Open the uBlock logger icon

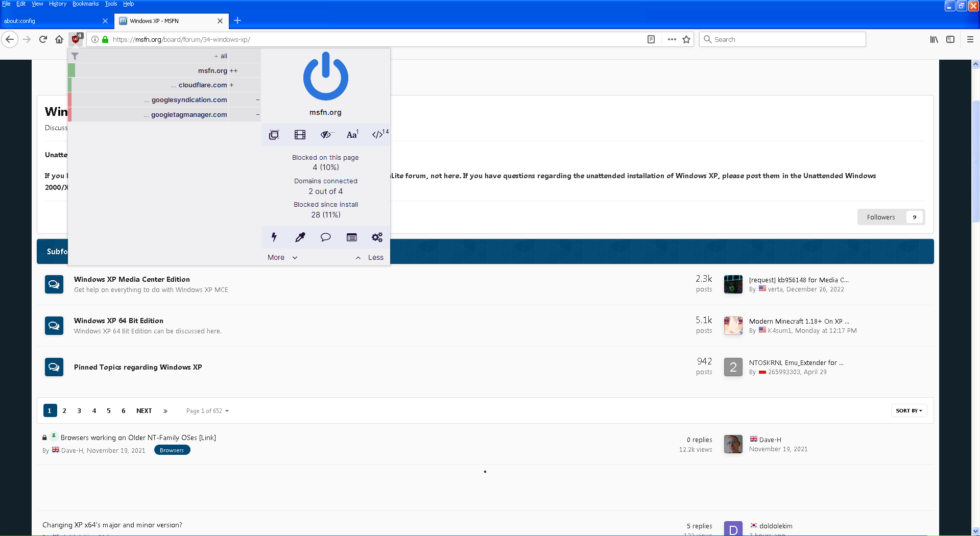352,237
